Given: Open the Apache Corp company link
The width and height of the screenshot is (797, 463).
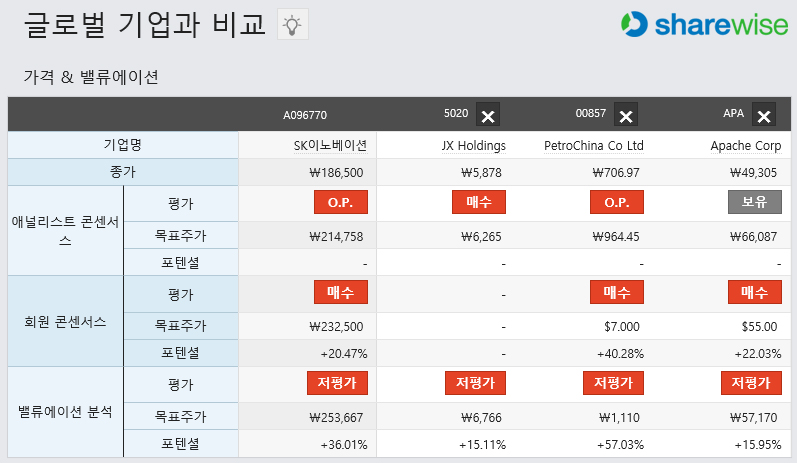Looking at the screenshot, I should [746, 146].
